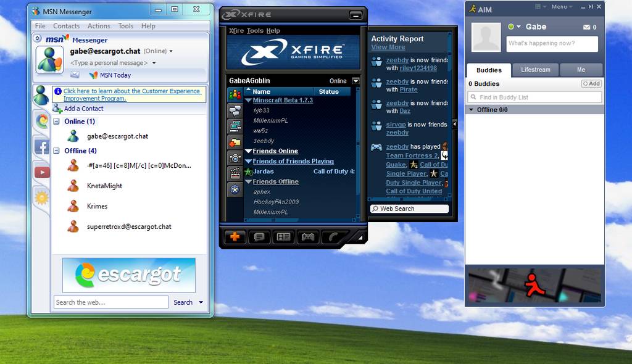632x364 pixels.
Task: Open MSN status dropdown next to (Online)
Action: click(x=171, y=51)
